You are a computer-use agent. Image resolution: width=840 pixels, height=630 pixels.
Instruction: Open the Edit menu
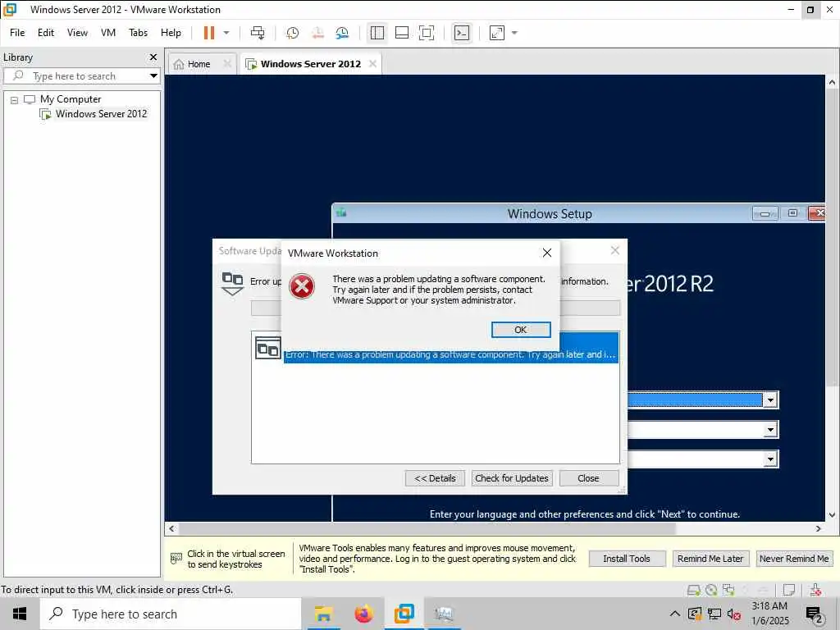tap(46, 33)
